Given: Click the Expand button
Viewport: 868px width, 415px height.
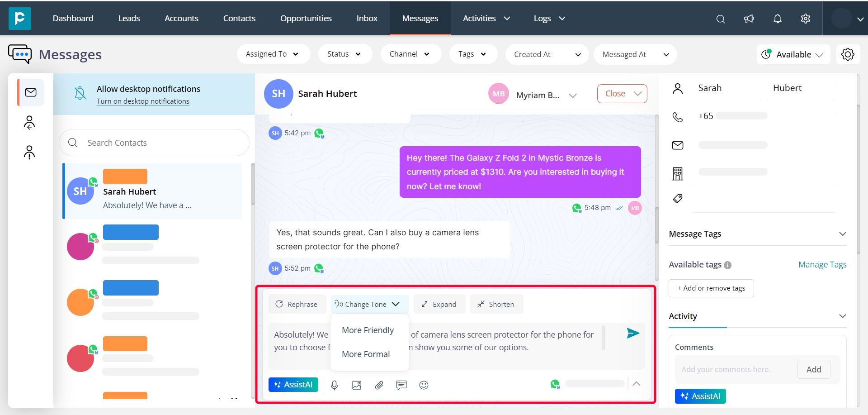Looking at the screenshot, I should click(x=439, y=304).
